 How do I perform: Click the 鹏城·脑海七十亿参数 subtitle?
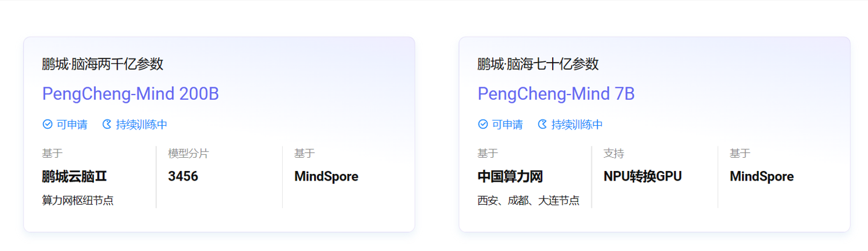coord(538,64)
